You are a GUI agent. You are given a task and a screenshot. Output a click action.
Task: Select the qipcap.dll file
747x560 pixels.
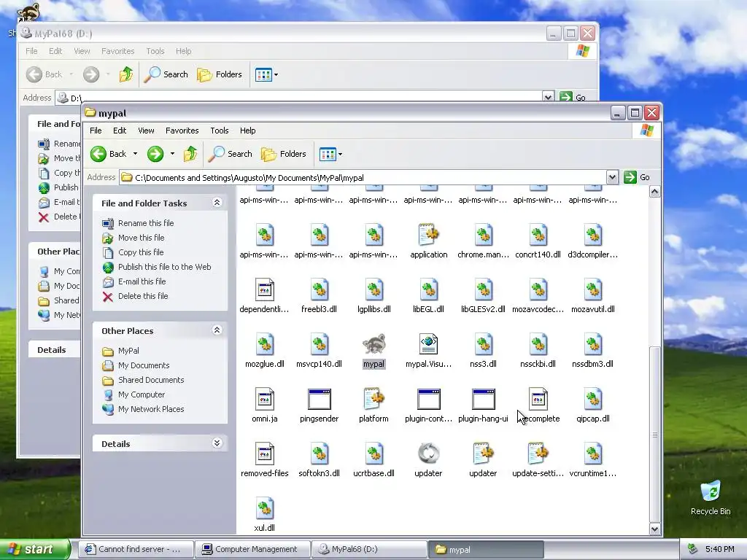click(592, 399)
